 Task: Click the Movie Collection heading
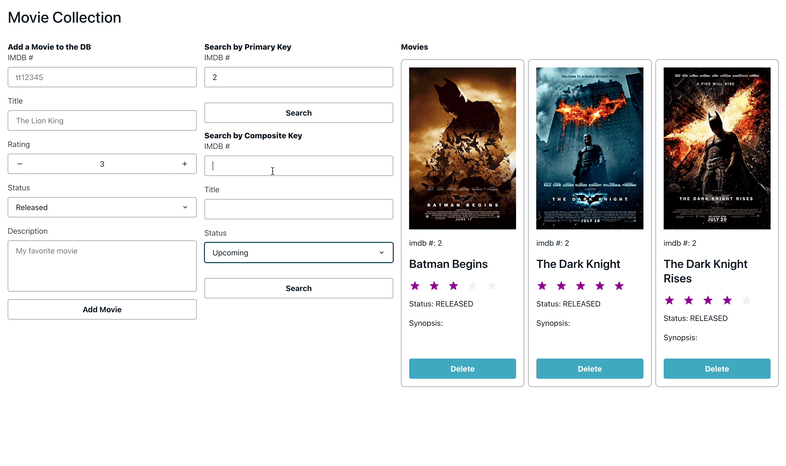click(x=64, y=18)
